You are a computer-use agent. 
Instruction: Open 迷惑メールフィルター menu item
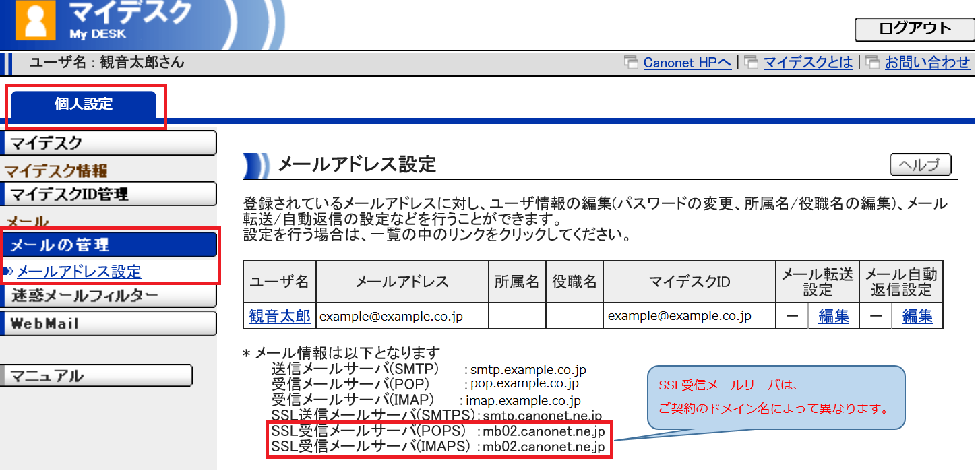point(109,296)
